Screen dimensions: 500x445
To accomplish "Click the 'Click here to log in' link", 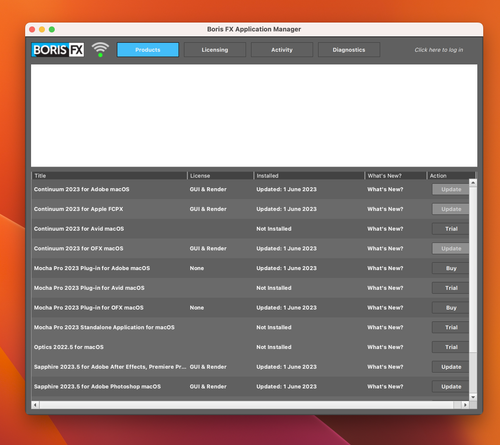I will point(439,50).
